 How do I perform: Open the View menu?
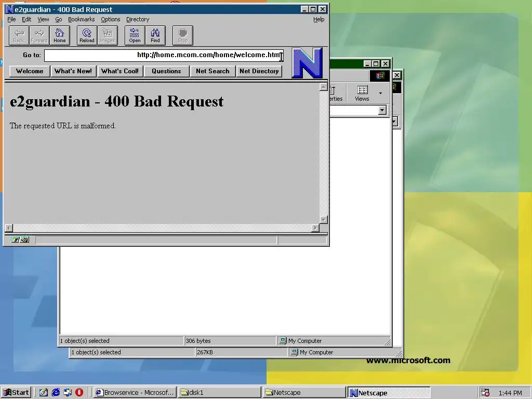coord(43,19)
